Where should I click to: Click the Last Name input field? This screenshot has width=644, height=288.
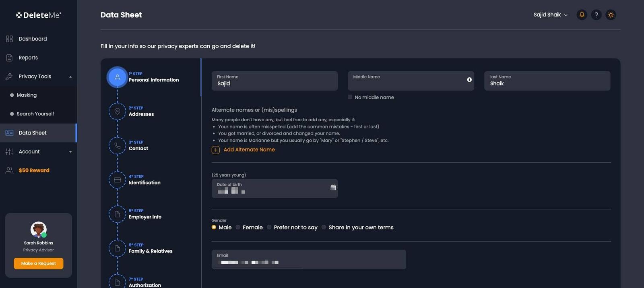[547, 81]
